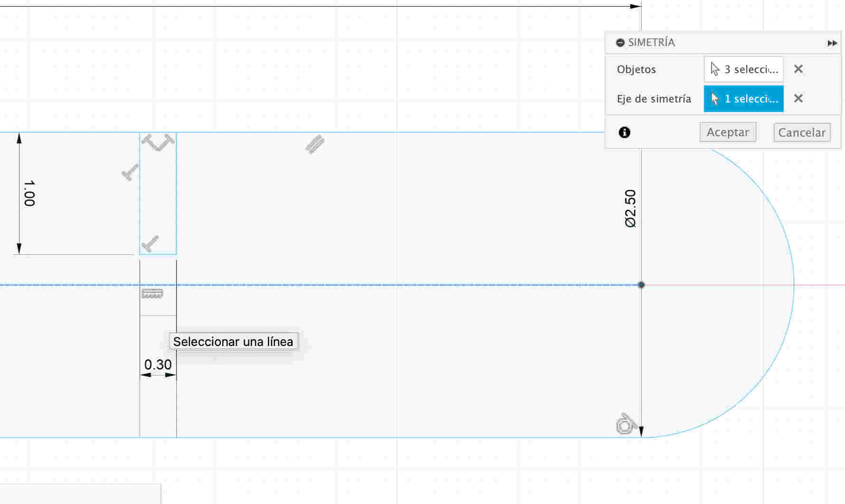The image size is (845, 504).
Task: Click Cancelar in Simetría dialog
Action: coord(802,132)
